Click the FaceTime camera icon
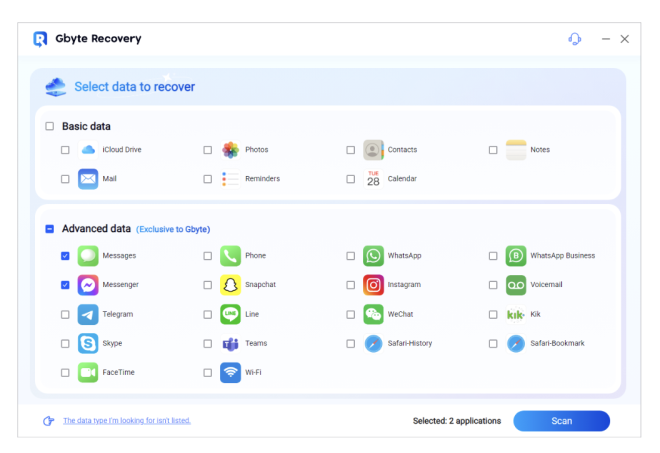Image resolution: width=660 pixels, height=453 pixels. coord(88,373)
